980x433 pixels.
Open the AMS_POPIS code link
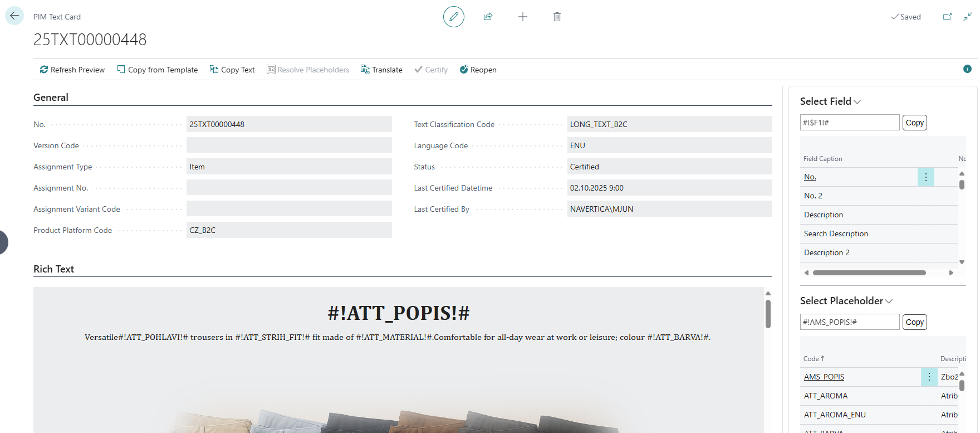pyautogui.click(x=824, y=377)
